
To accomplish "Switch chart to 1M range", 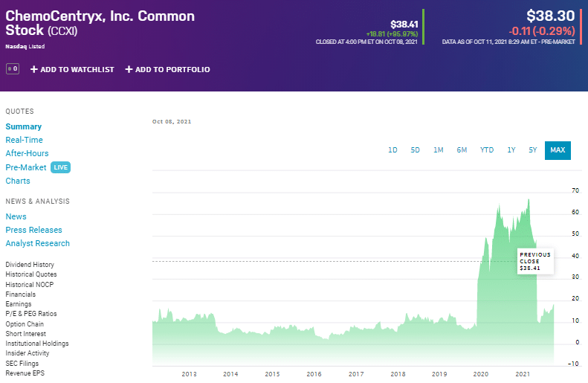I will pyautogui.click(x=439, y=150).
